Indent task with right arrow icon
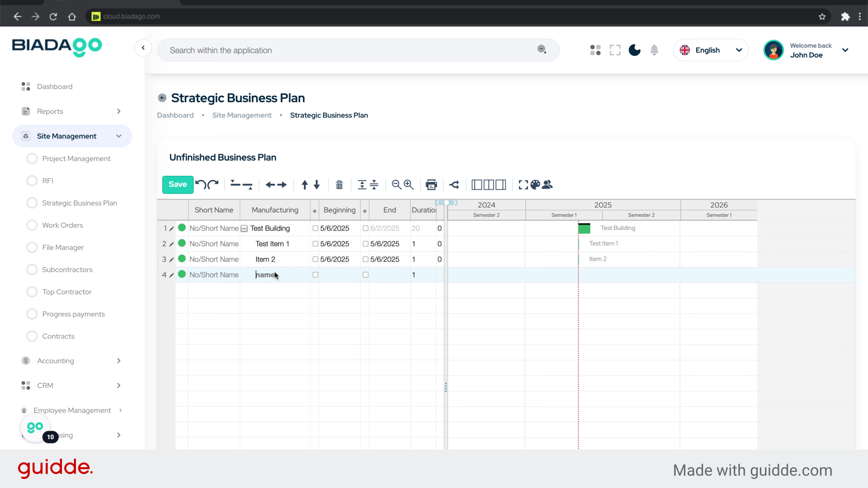The width and height of the screenshot is (868, 488). point(282,184)
